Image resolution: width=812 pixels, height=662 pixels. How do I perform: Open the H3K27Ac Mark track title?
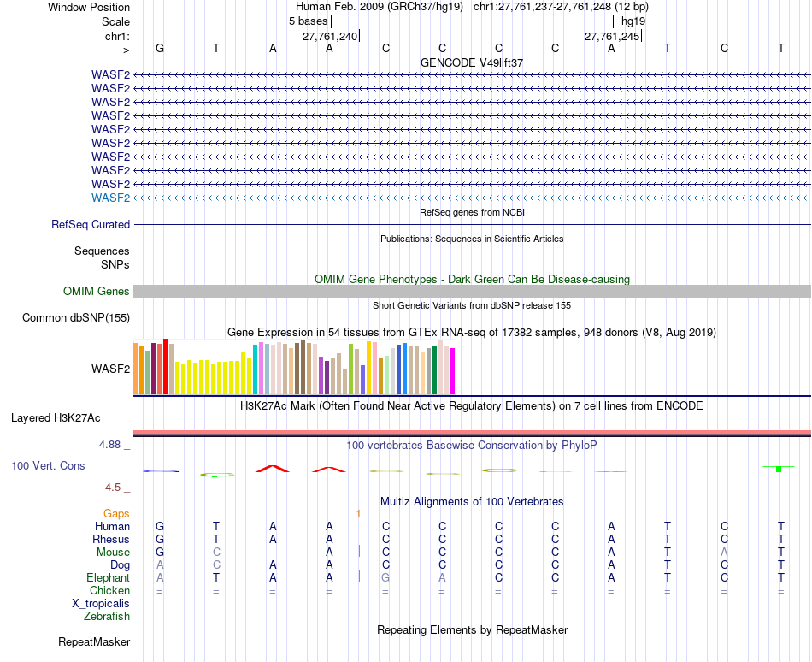[472, 405]
